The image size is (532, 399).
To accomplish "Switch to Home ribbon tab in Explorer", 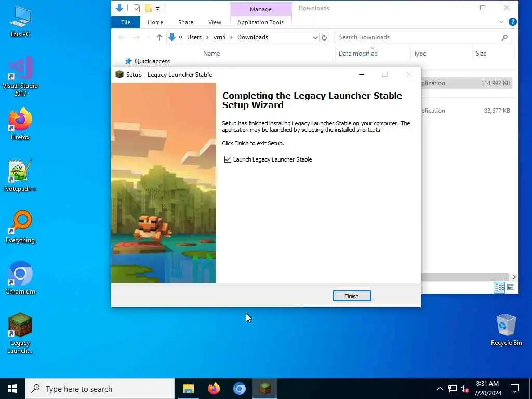I will pos(155,22).
